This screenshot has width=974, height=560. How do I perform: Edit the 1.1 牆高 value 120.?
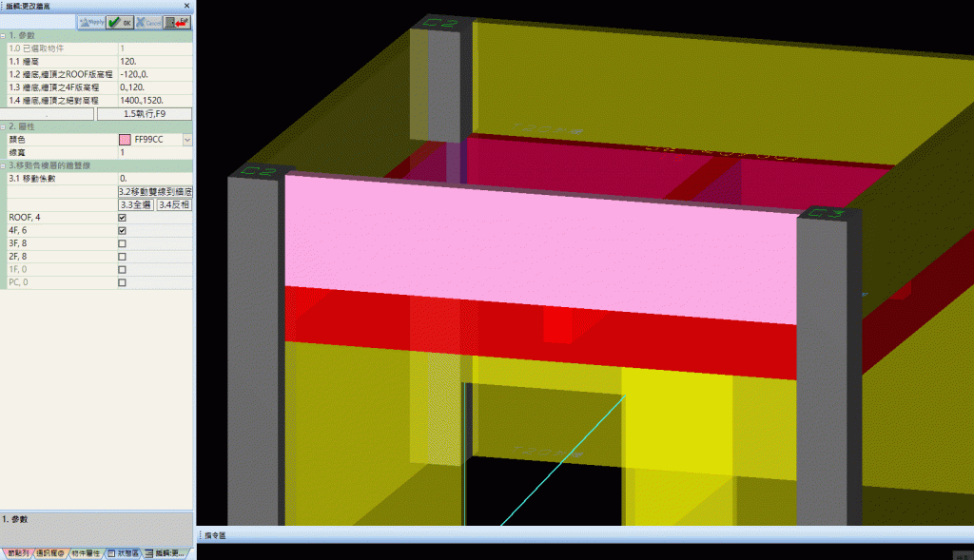pos(155,62)
